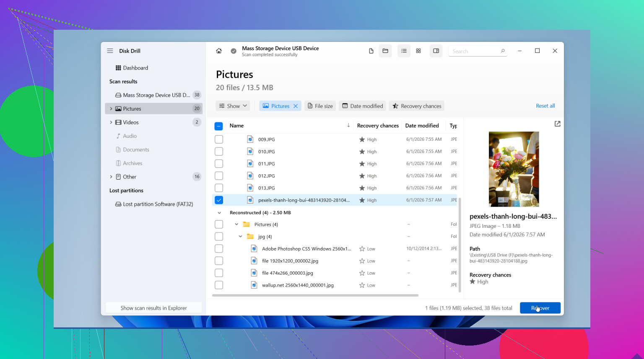Click the scan completed checkmark status icon

tap(234, 51)
